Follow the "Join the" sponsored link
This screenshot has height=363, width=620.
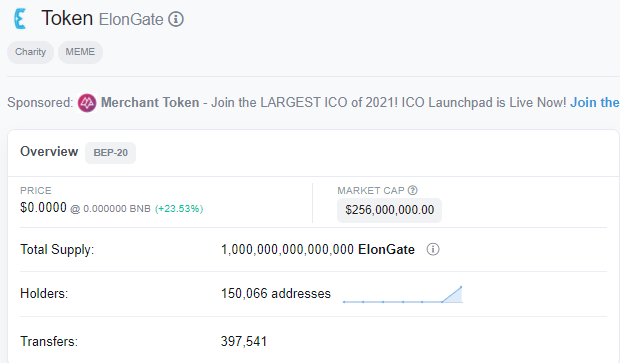point(594,102)
